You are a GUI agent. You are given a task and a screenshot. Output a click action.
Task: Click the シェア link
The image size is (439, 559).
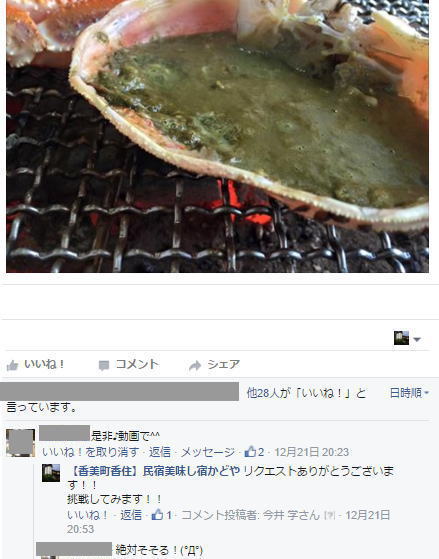tap(224, 364)
